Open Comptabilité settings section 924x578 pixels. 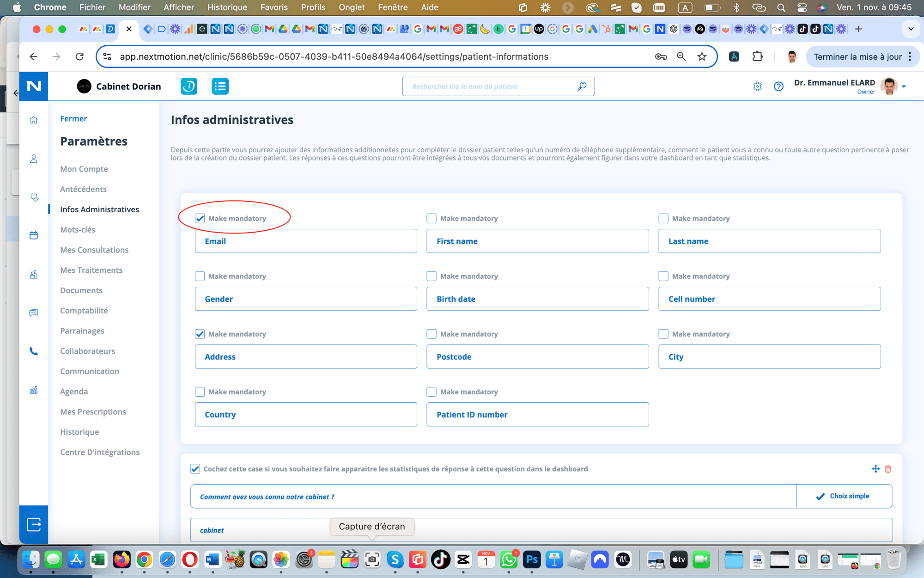pos(84,311)
